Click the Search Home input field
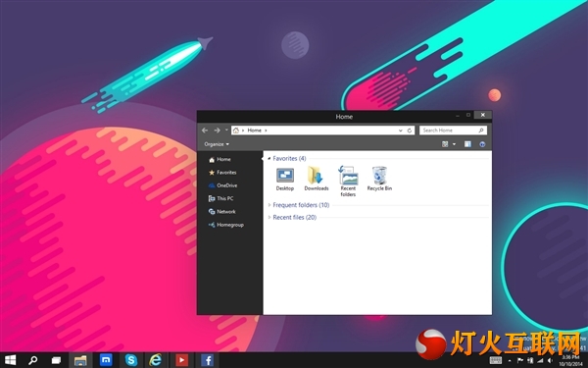The width and height of the screenshot is (588, 368). [x=453, y=131]
